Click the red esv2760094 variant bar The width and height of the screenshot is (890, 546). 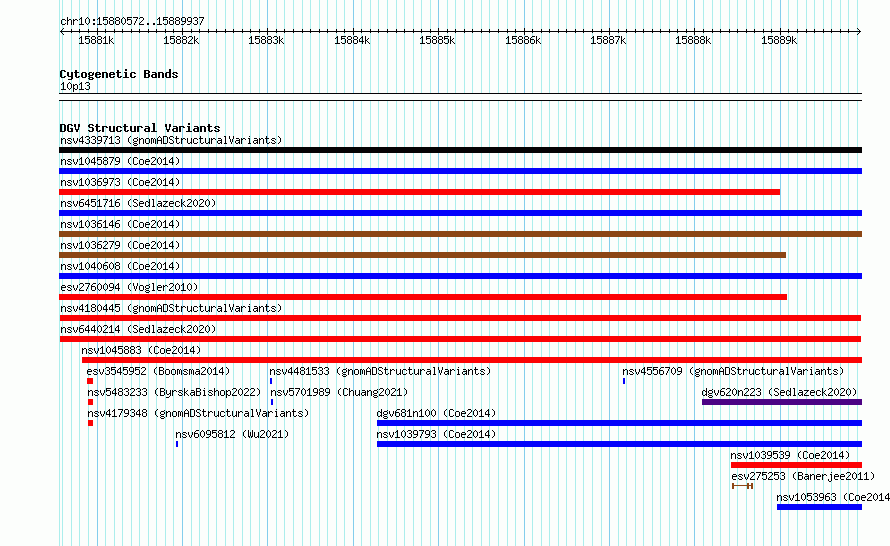click(423, 297)
